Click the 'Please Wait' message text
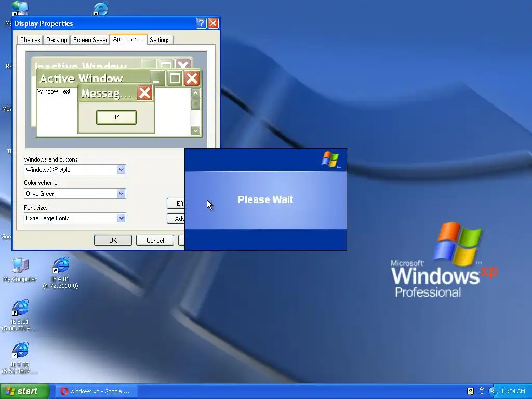532x399 pixels. pyautogui.click(x=265, y=199)
